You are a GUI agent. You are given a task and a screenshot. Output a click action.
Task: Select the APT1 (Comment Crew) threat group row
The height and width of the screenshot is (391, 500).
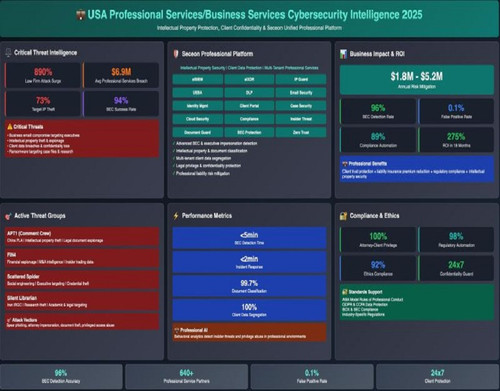point(82,237)
